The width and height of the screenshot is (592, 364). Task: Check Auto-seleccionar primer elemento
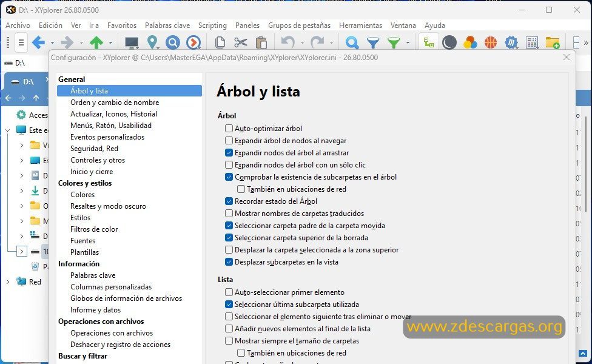[229, 292]
